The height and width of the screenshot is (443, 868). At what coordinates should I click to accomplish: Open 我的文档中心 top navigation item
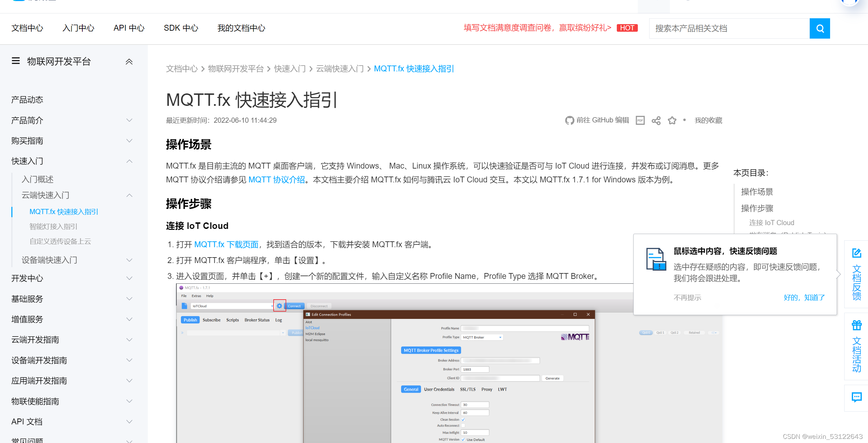click(x=241, y=28)
